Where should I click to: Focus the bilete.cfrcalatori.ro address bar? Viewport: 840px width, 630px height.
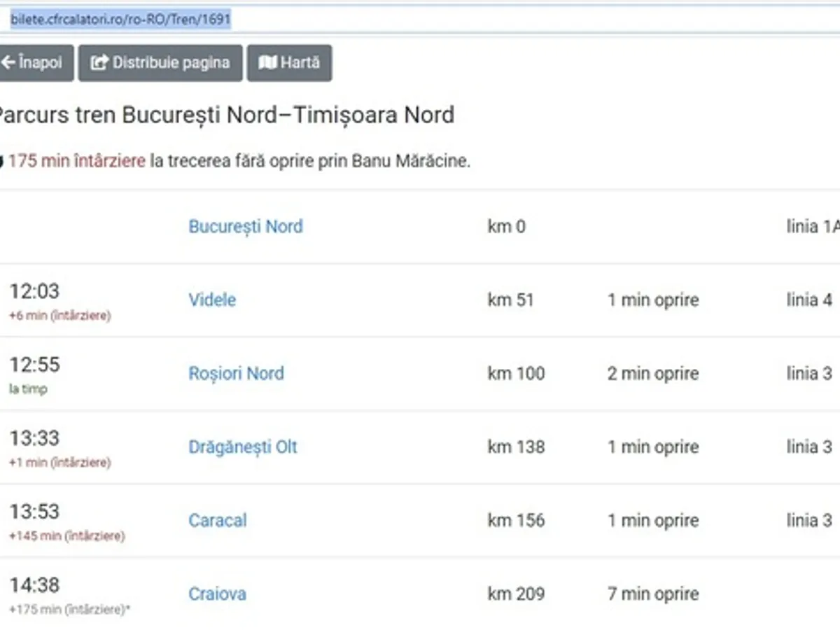point(420,20)
